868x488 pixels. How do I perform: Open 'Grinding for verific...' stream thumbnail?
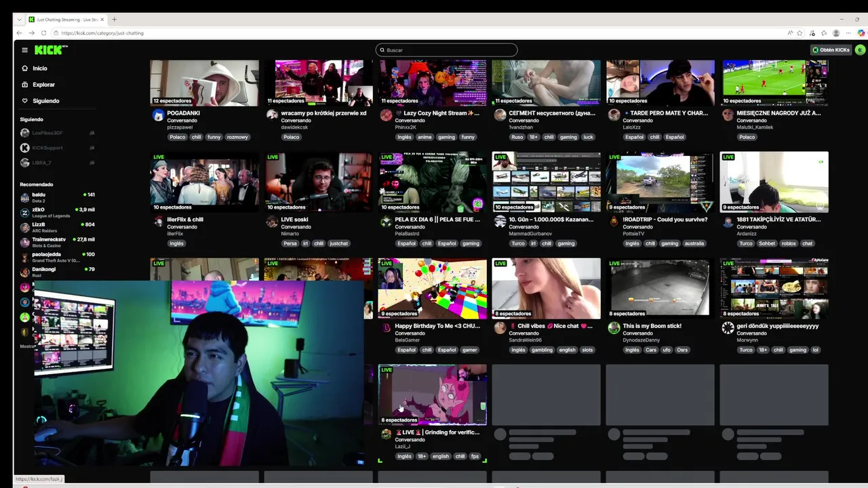(432, 394)
